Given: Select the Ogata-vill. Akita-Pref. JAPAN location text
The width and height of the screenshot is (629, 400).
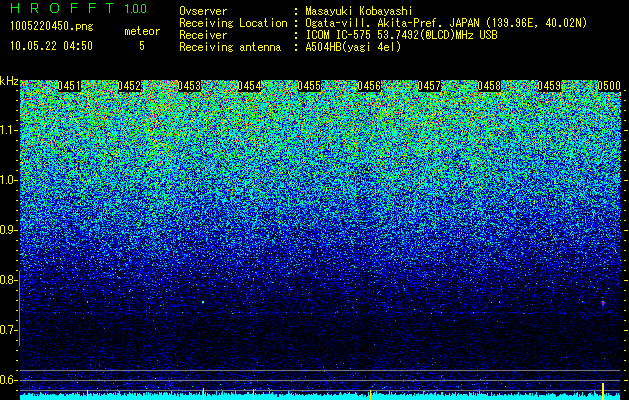Looking at the screenshot, I should (x=446, y=23).
